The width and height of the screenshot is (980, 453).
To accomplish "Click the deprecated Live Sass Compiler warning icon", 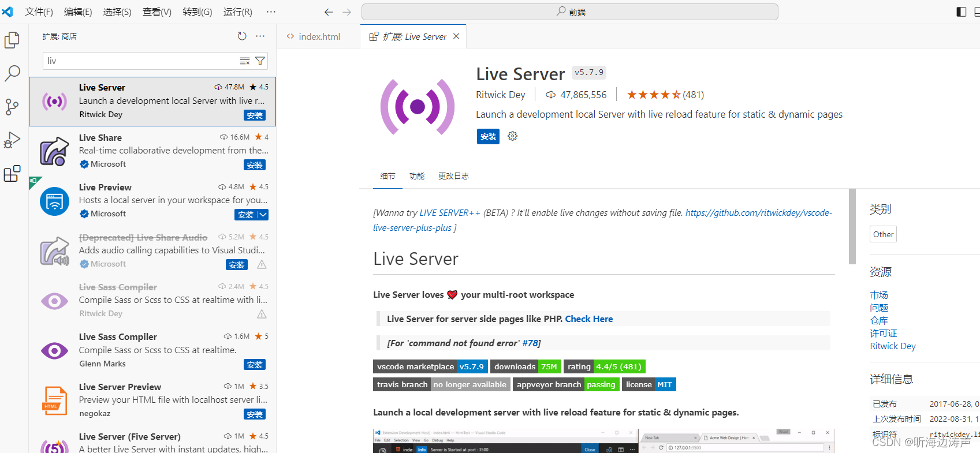I will 262,314.
